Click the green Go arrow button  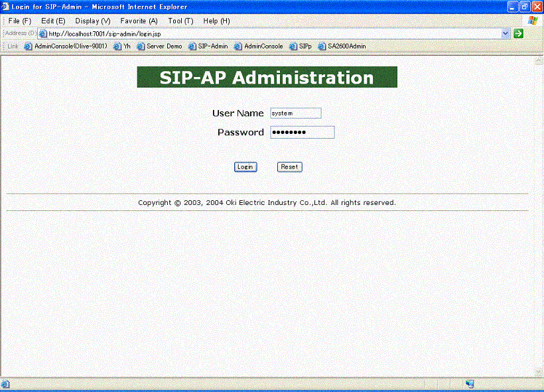(x=517, y=33)
